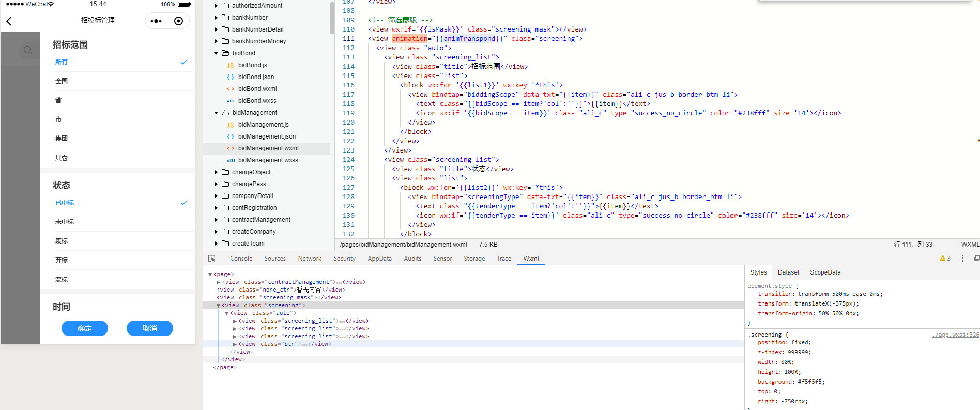
Task: Open the Audits tab
Action: (x=412, y=259)
